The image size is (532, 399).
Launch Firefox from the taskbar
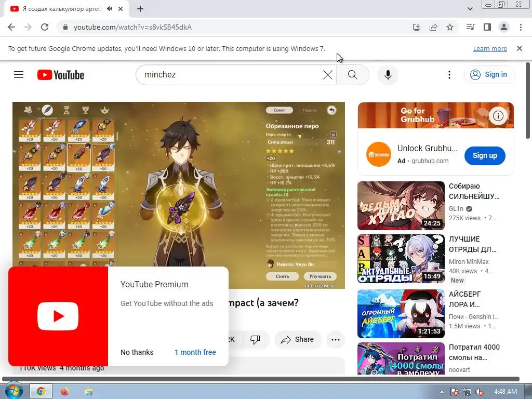[64, 392]
